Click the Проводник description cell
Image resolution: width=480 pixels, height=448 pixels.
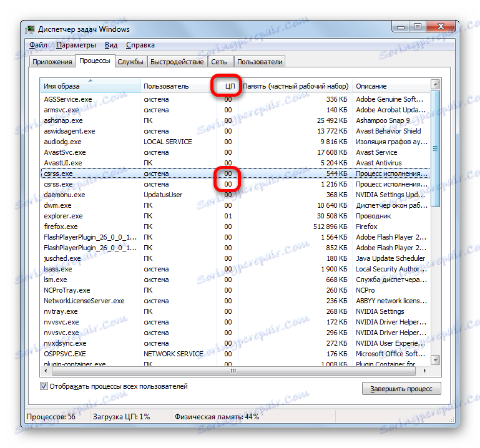tap(373, 216)
